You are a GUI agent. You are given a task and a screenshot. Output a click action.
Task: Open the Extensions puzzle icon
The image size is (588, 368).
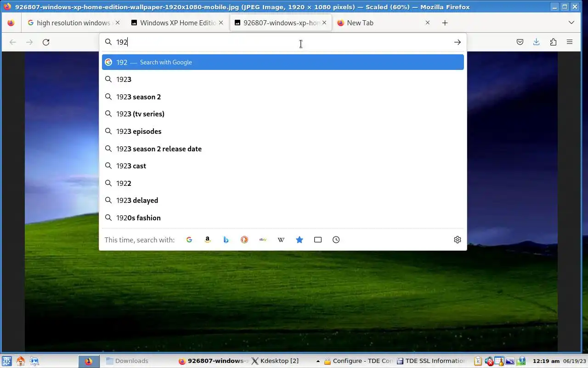point(553,42)
